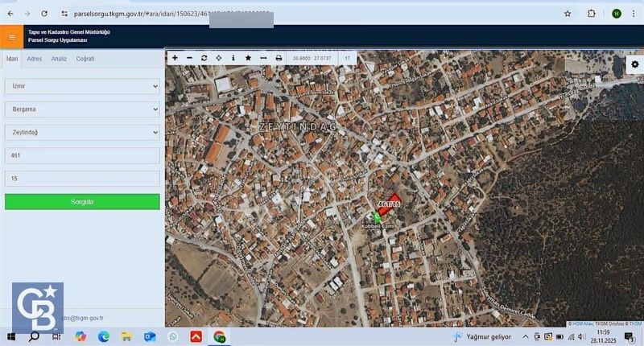
Task: Open Task View on taskbar
Action: point(56,336)
